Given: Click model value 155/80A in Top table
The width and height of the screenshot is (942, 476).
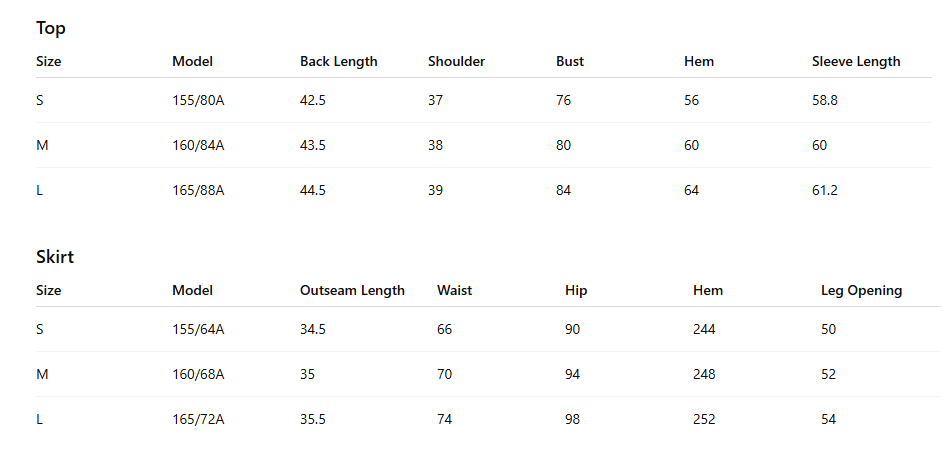Looking at the screenshot, I should point(198,100).
